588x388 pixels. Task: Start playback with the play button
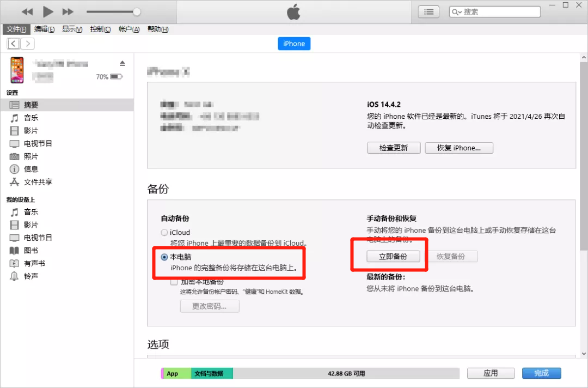(x=47, y=12)
